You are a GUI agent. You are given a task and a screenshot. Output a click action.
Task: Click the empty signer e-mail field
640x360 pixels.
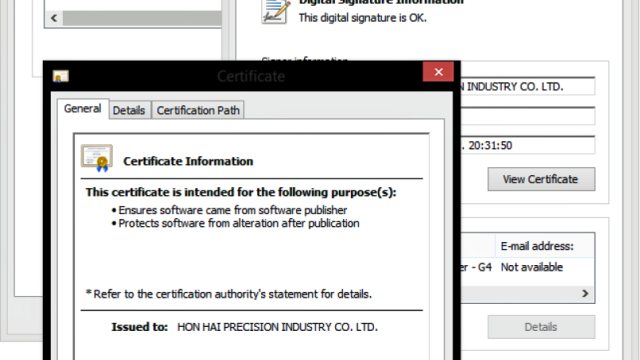tap(527, 116)
